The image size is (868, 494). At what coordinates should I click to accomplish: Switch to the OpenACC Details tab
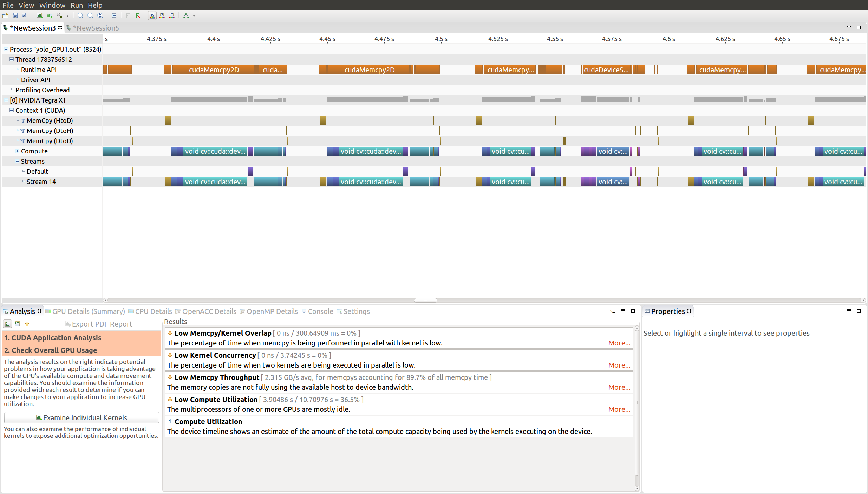point(206,311)
